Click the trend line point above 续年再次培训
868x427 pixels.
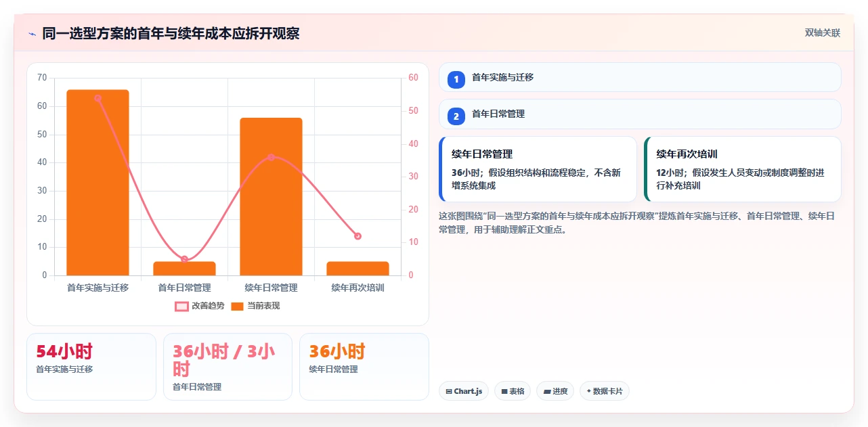coord(357,236)
